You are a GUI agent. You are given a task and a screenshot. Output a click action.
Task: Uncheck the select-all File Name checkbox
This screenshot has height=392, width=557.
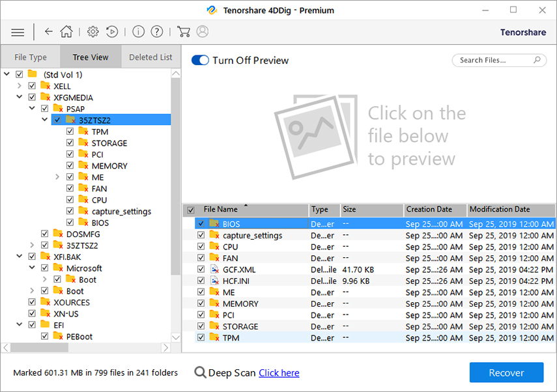tap(191, 210)
